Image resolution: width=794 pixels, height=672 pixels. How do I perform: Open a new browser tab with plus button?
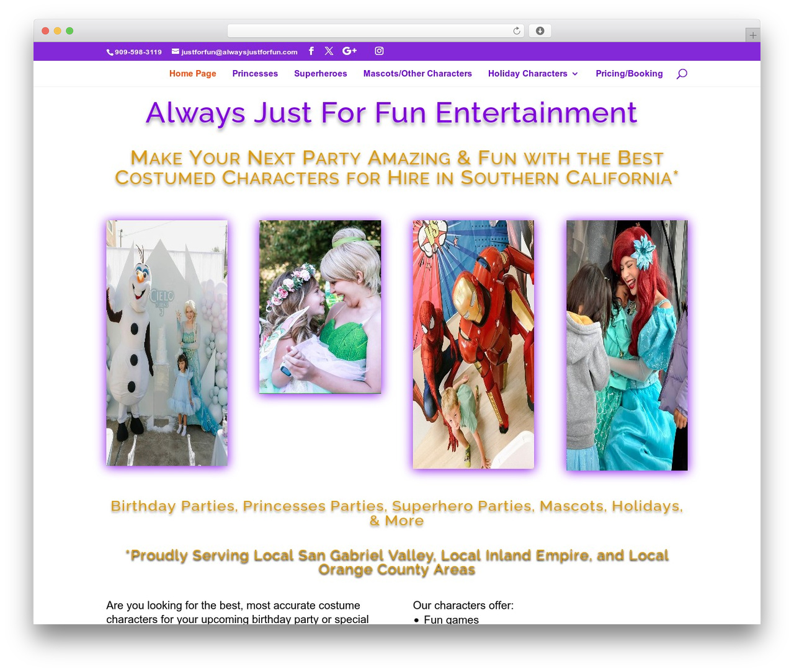point(752,35)
